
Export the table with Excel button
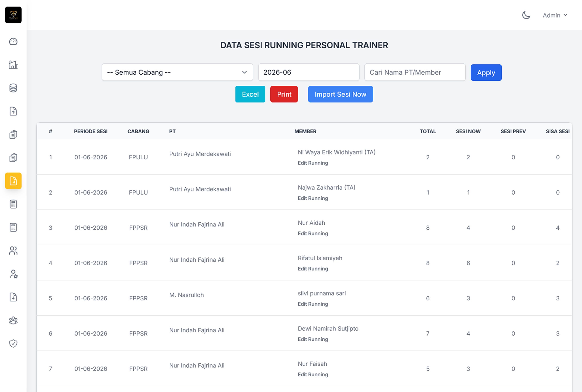250,94
